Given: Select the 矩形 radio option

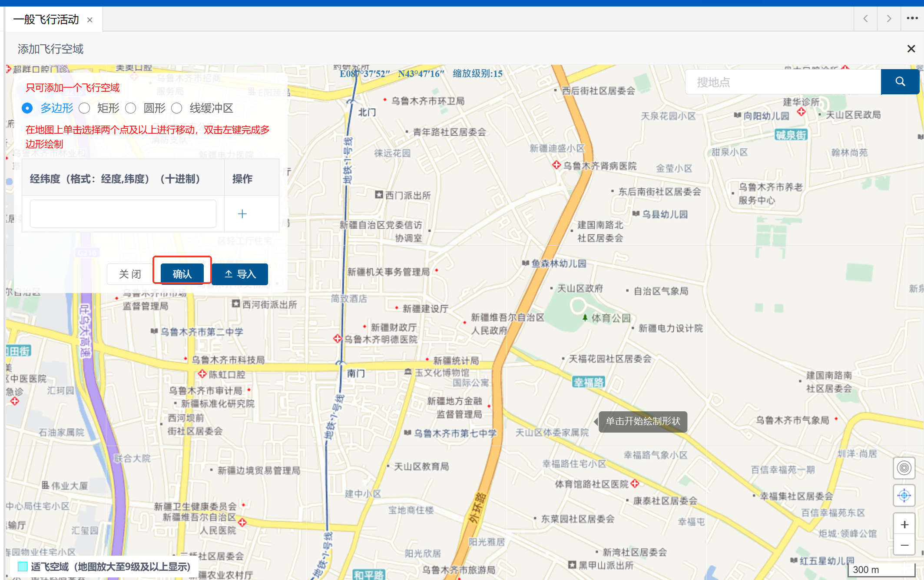Looking at the screenshot, I should pyautogui.click(x=84, y=108).
